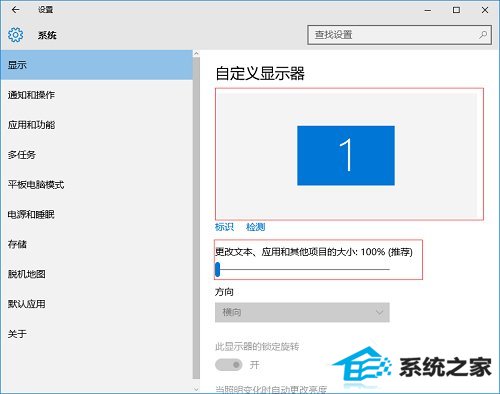The width and height of the screenshot is (500, 394).
Task: Select monitor 1 thumbnail
Action: click(346, 155)
